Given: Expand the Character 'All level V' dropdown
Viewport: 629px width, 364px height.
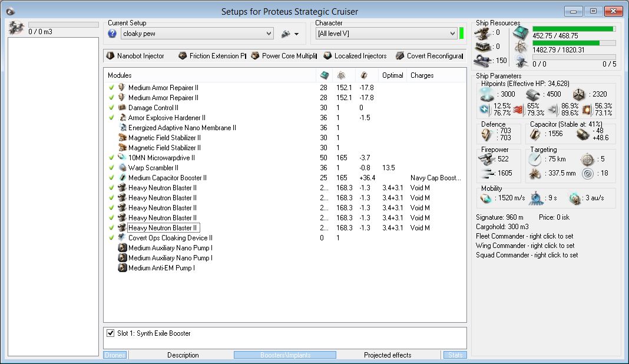Looking at the screenshot, I should click(x=452, y=34).
